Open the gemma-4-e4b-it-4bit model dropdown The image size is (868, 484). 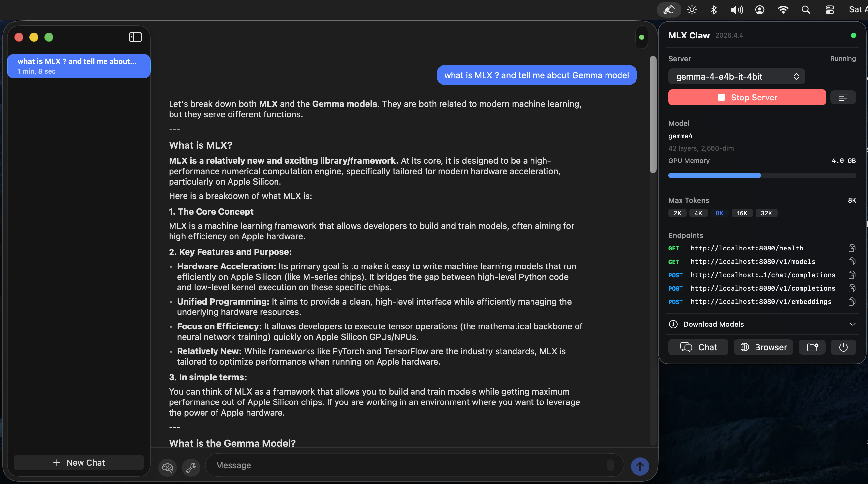pyautogui.click(x=736, y=77)
